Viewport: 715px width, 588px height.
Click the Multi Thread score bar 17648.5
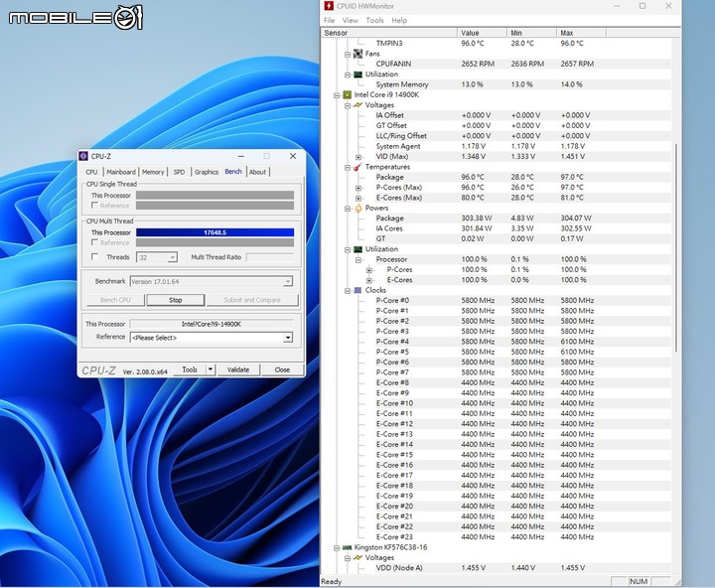point(214,232)
